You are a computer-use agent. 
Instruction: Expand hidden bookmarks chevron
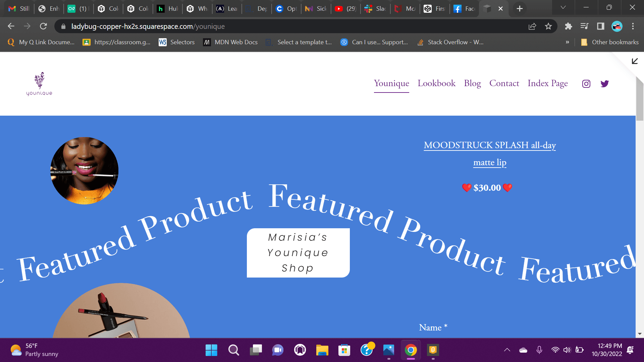coord(567,42)
